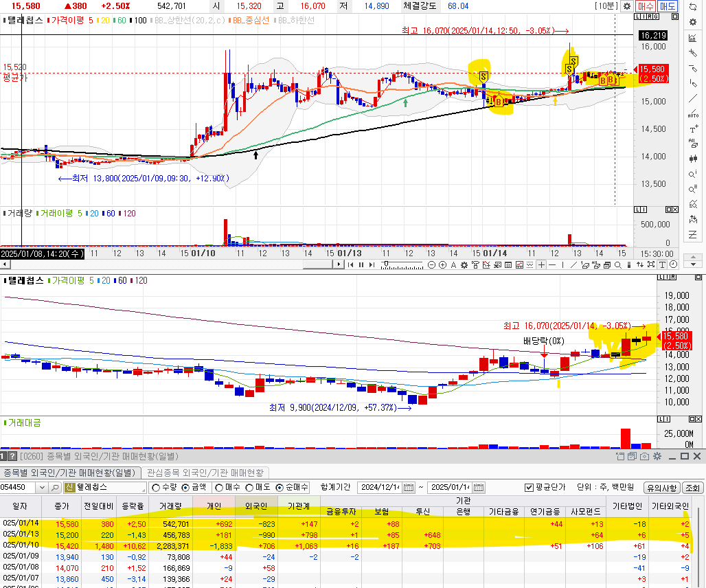Select the T+ text annotation tool
The height and width of the screenshot is (588, 706).
click(693, 129)
